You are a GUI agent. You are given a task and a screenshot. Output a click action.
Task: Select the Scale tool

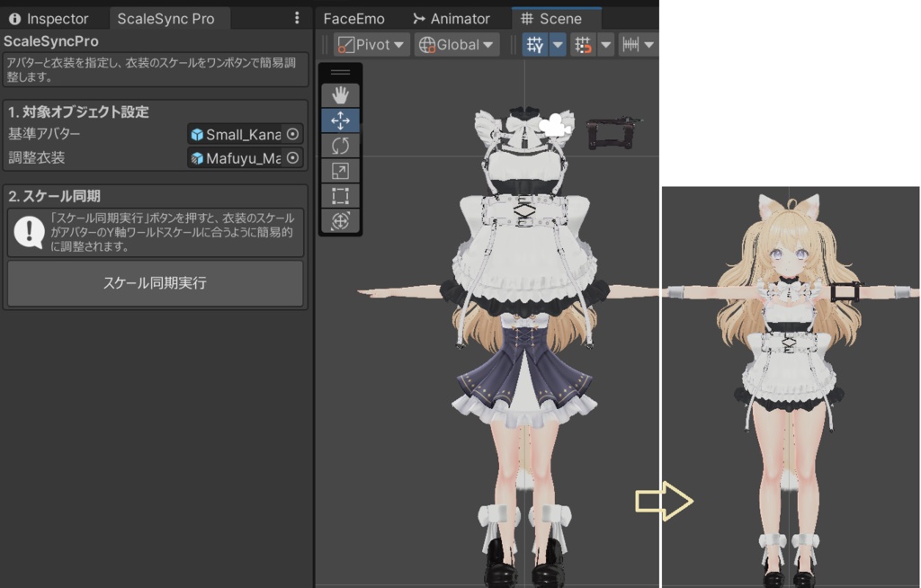click(x=340, y=171)
